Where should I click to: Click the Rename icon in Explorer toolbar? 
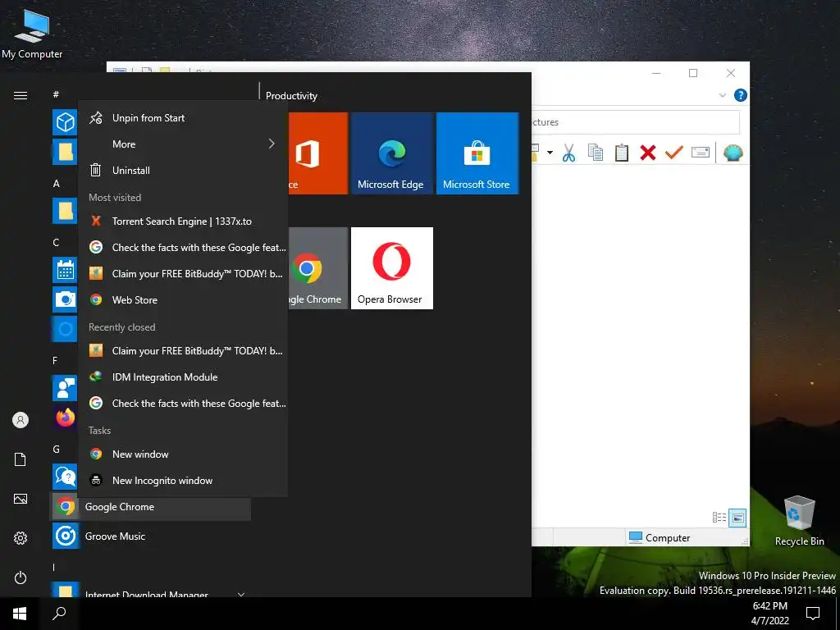(x=701, y=153)
